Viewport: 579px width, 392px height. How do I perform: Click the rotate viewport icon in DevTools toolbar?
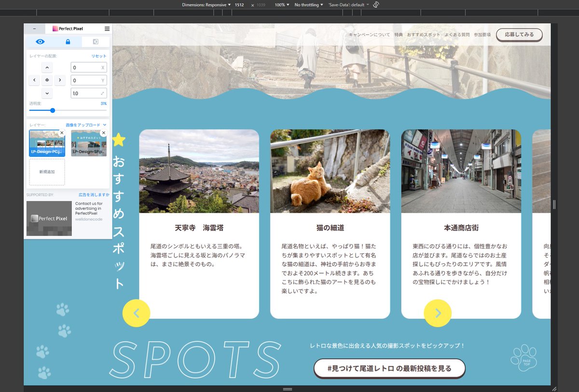point(376,4)
